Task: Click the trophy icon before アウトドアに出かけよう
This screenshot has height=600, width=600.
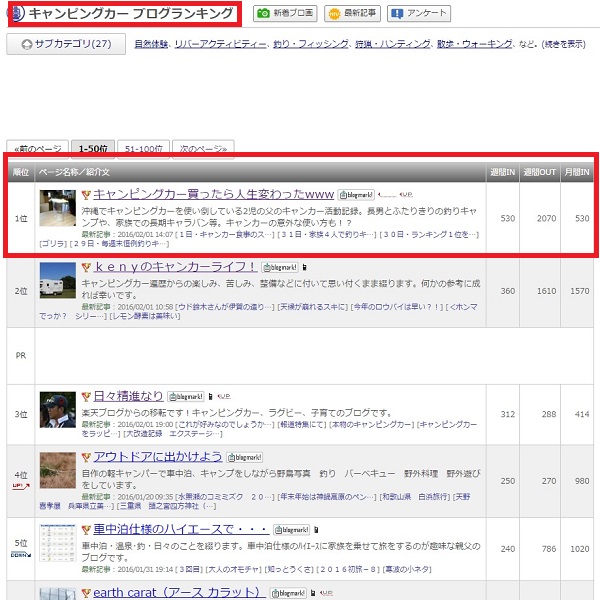Action: [86, 457]
